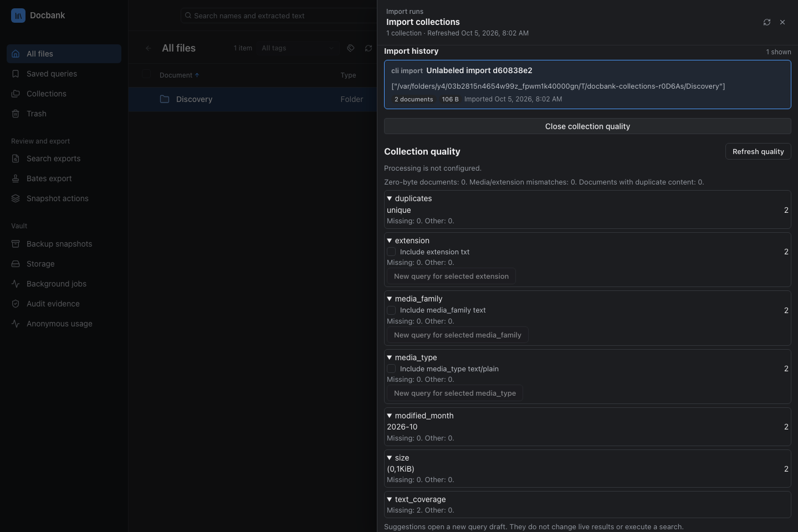
Task: Click New query for selected media_type
Action: [455, 393]
